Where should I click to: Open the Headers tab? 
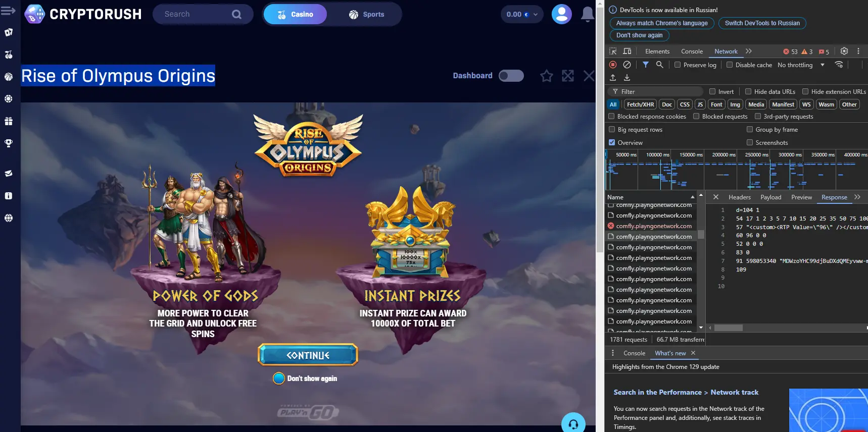[x=740, y=197]
